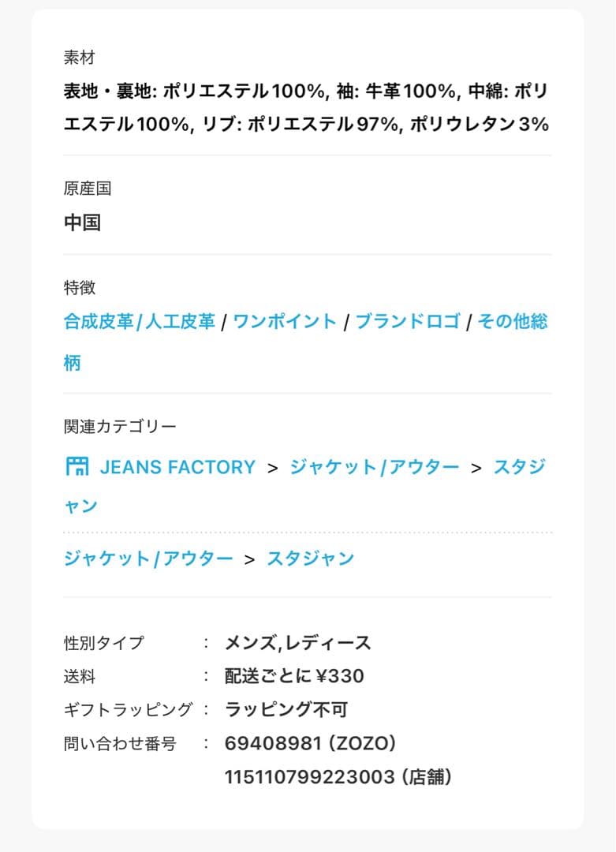Click the gender type value メンズ,レディース

tap(297, 642)
